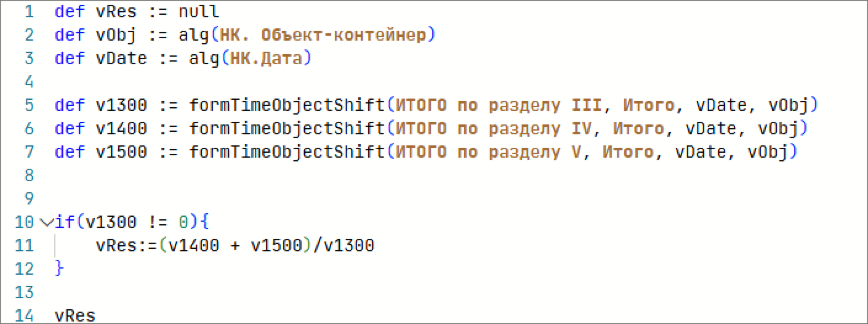
Task: Click formTimeObjectShift on line 7
Action: [x=287, y=152]
